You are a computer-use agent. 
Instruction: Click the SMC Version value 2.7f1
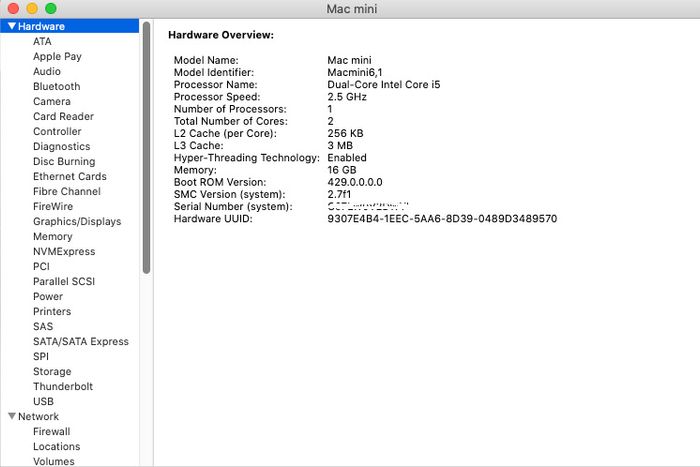pos(339,194)
